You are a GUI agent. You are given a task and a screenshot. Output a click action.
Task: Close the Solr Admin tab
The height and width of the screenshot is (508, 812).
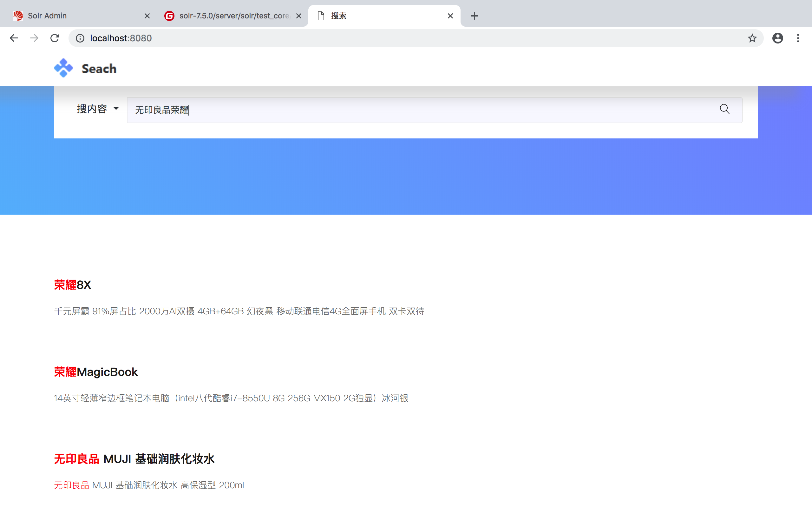click(x=147, y=16)
